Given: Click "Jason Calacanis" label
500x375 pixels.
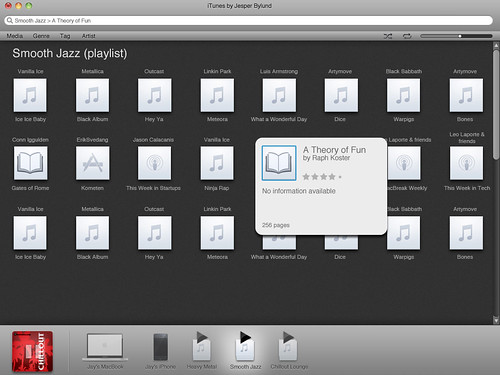Looking at the screenshot, I should pos(153,140).
